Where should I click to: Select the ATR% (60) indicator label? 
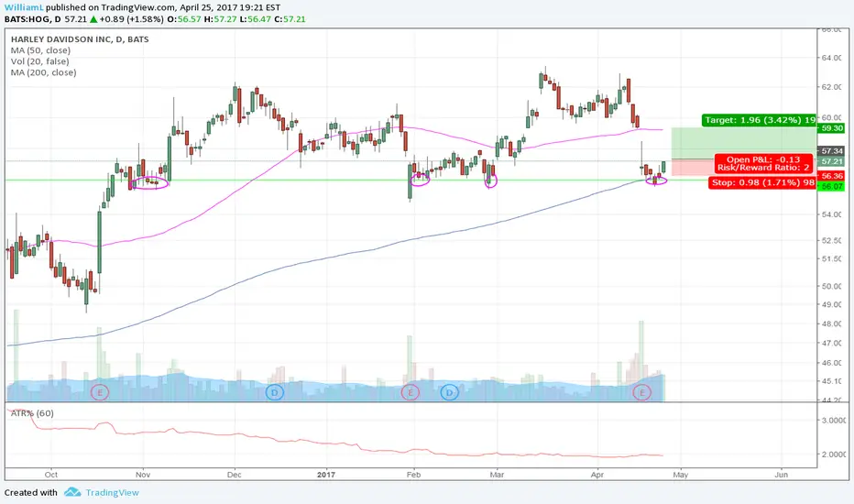(x=32, y=413)
